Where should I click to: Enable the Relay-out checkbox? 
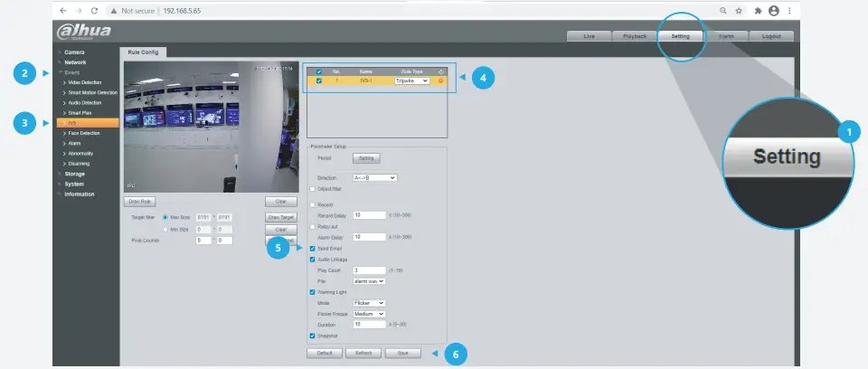312,227
